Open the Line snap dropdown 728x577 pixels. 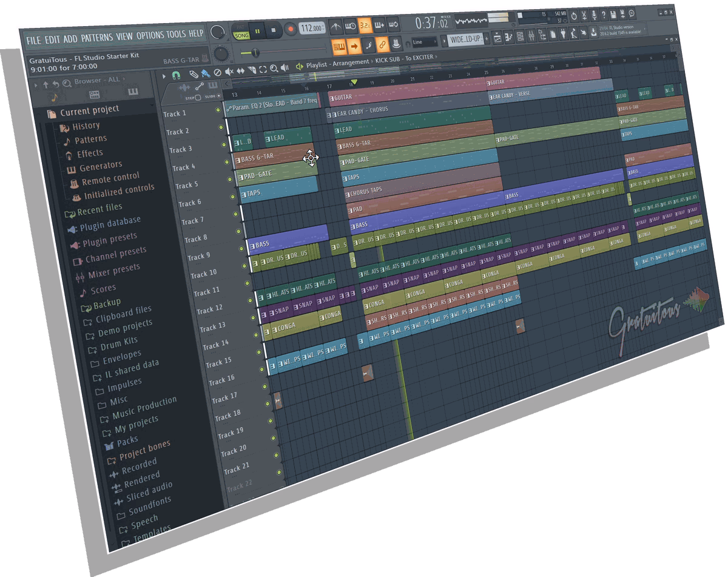point(423,42)
